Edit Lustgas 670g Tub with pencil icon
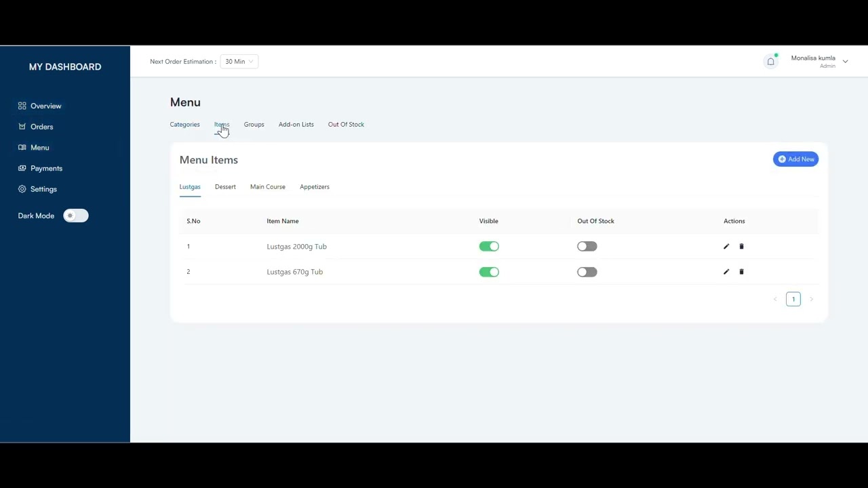Image resolution: width=868 pixels, height=488 pixels. point(726,272)
